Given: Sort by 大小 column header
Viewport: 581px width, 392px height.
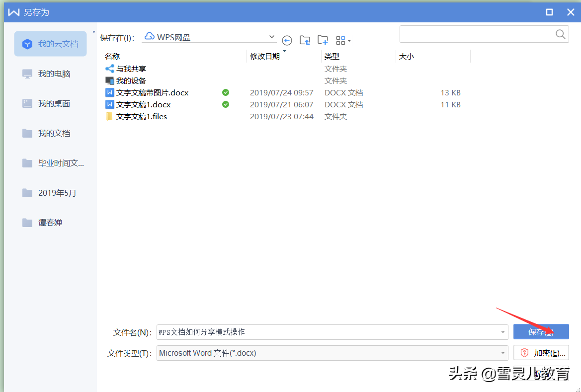Looking at the screenshot, I should [407, 56].
